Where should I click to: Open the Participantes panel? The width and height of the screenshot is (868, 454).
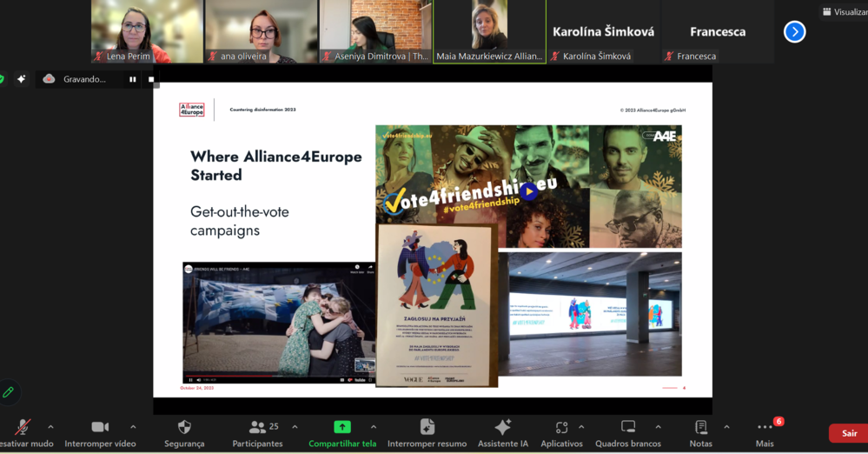coord(257,433)
